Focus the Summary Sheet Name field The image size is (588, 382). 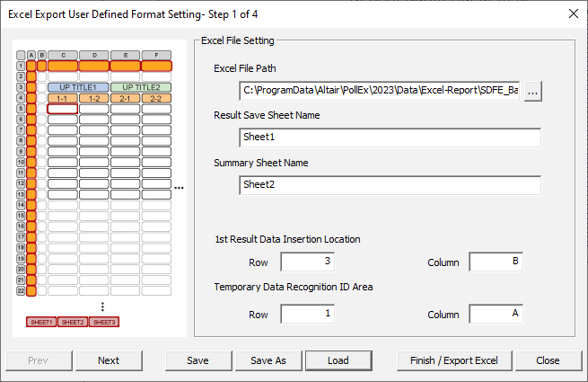[x=390, y=185]
